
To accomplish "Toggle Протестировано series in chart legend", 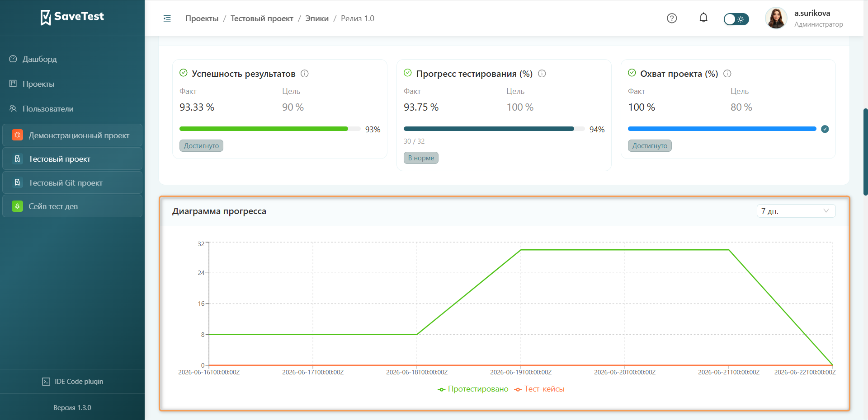I will (x=473, y=389).
